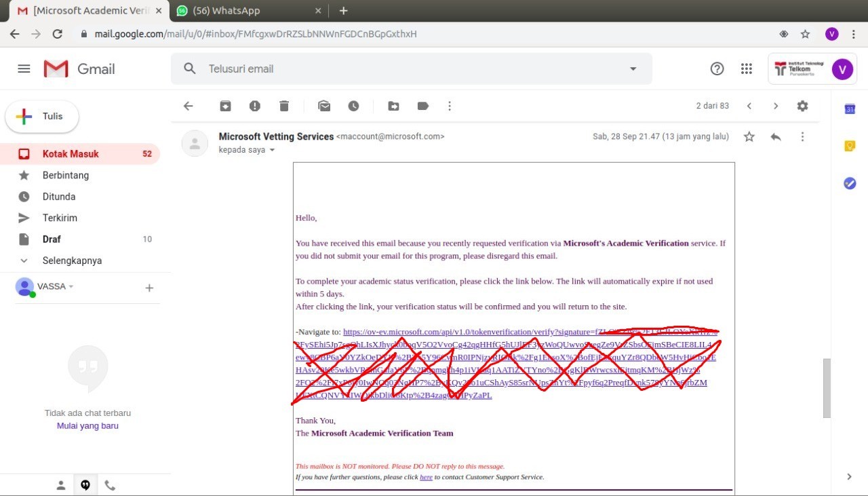Viewport: 868px width, 496px height.
Task: Move email to a folder
Action: [393, 106]
